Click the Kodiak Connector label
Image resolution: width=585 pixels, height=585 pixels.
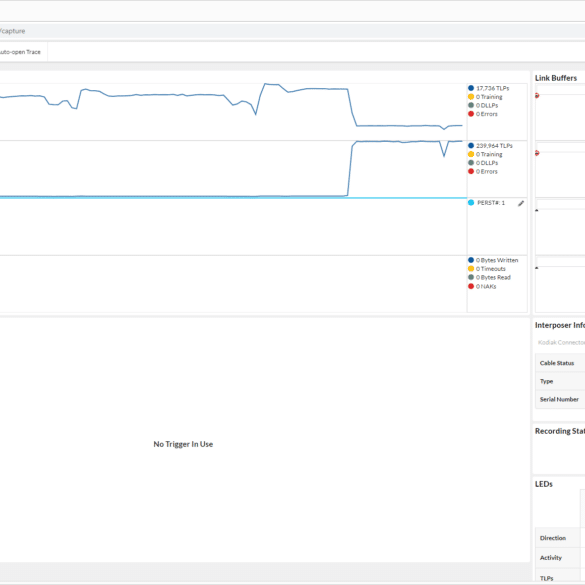click(x=561, y=342)
